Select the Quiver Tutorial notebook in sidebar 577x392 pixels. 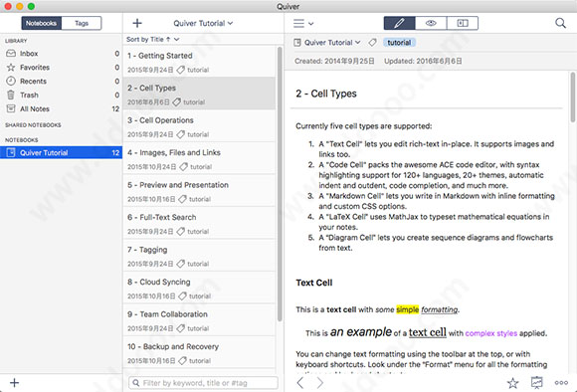click(61, 153)
